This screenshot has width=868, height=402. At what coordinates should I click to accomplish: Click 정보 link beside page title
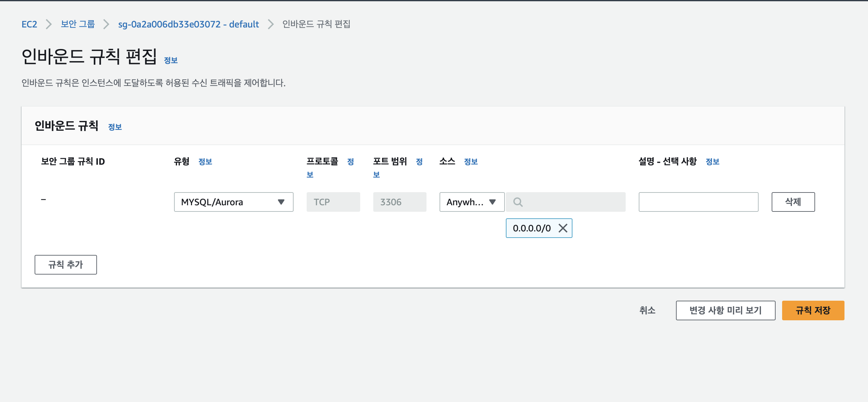(x=170, y=60)
